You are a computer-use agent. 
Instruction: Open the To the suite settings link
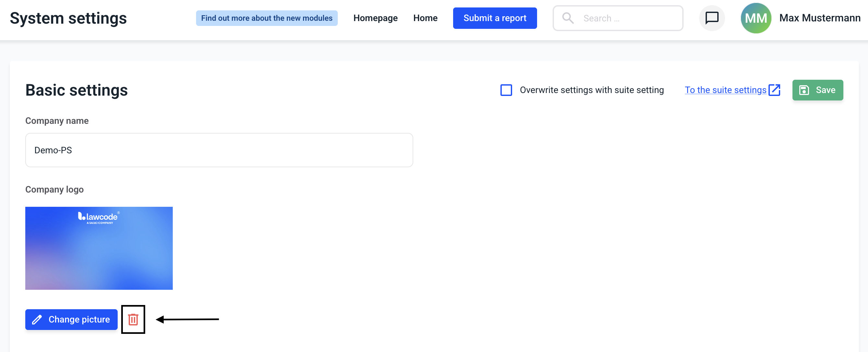725,90
